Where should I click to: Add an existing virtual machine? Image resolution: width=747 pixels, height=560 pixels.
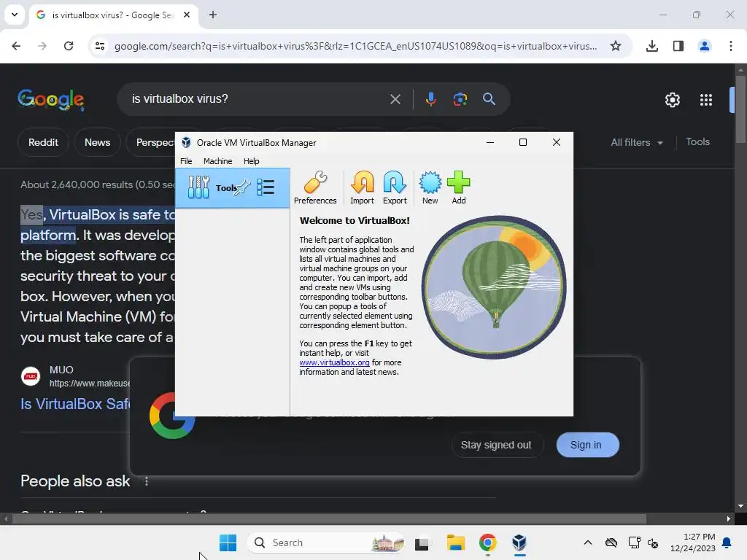pyautogui.click(x=458, y=187)
